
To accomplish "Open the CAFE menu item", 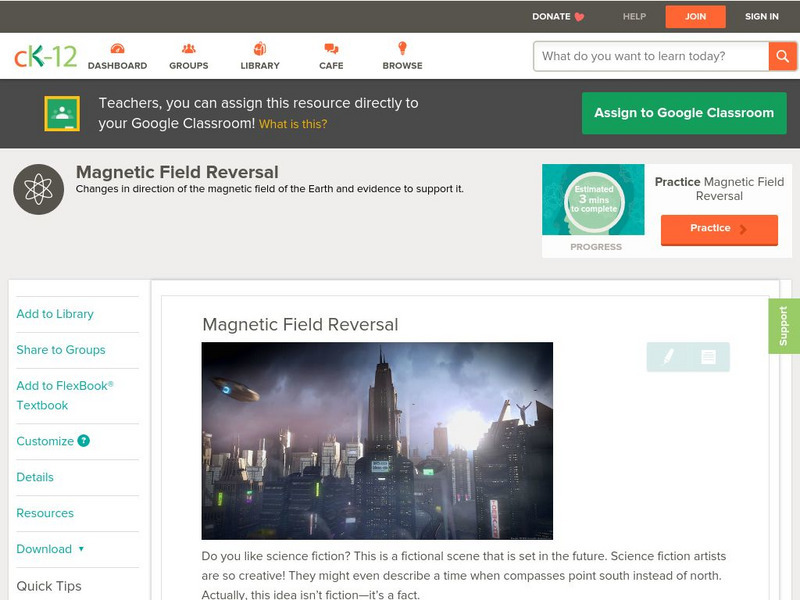I will (x=331, y=66).
